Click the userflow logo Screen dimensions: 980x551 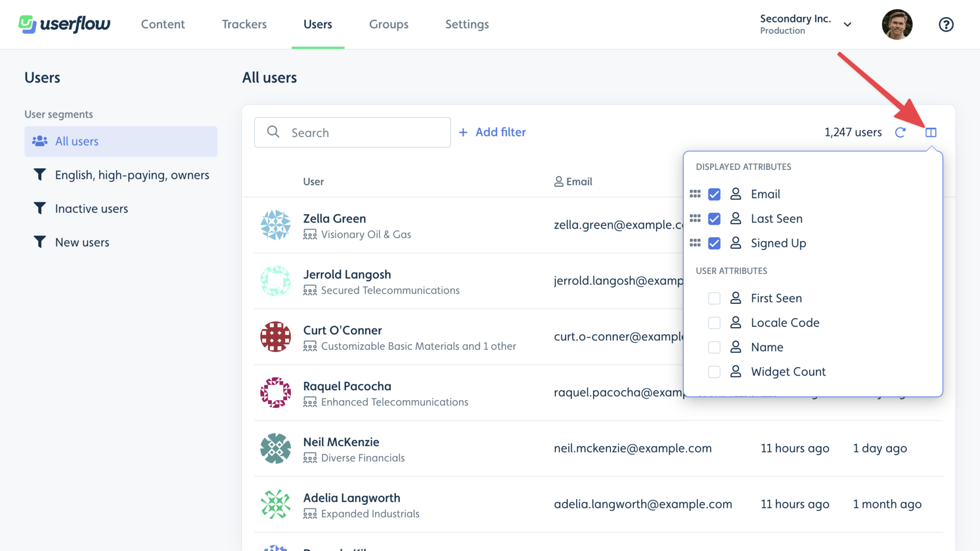tap(64, 24)
